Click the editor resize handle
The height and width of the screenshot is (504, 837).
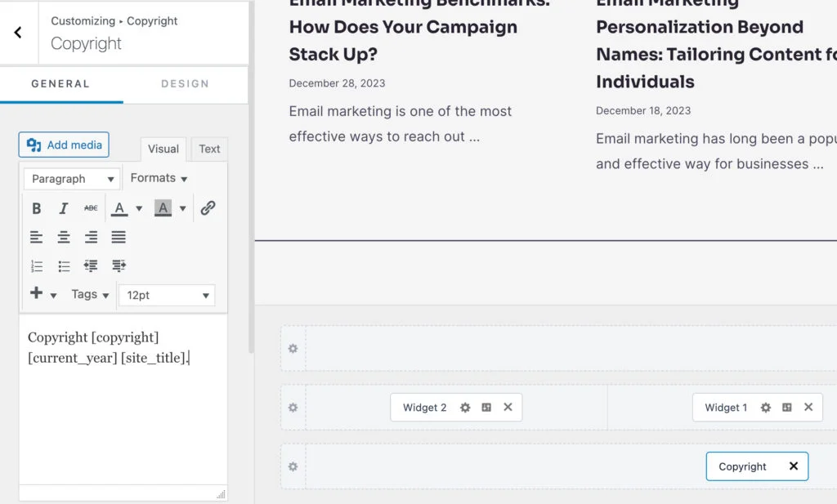coord(221,494)
